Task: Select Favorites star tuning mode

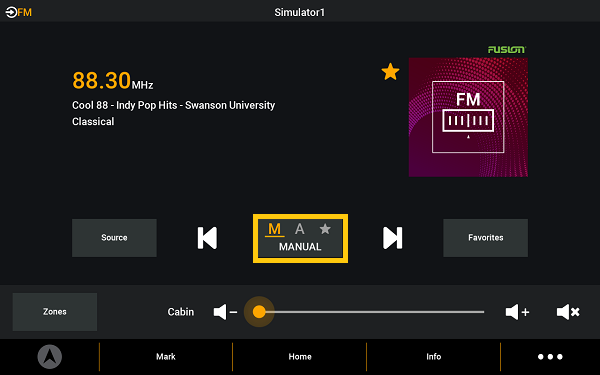Action: coord(325,229)
